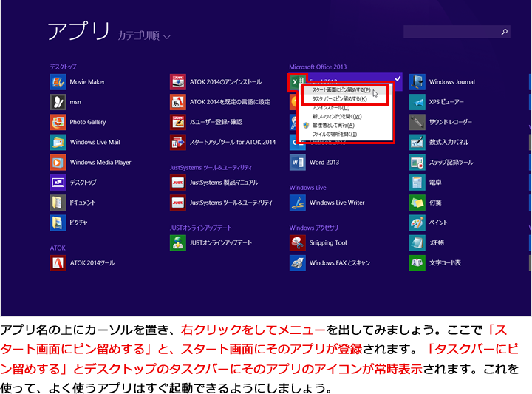The height and width of the screenshot is (394, 532).
Task: Open the Photo Gallery icon
Action: pos(58,122)
